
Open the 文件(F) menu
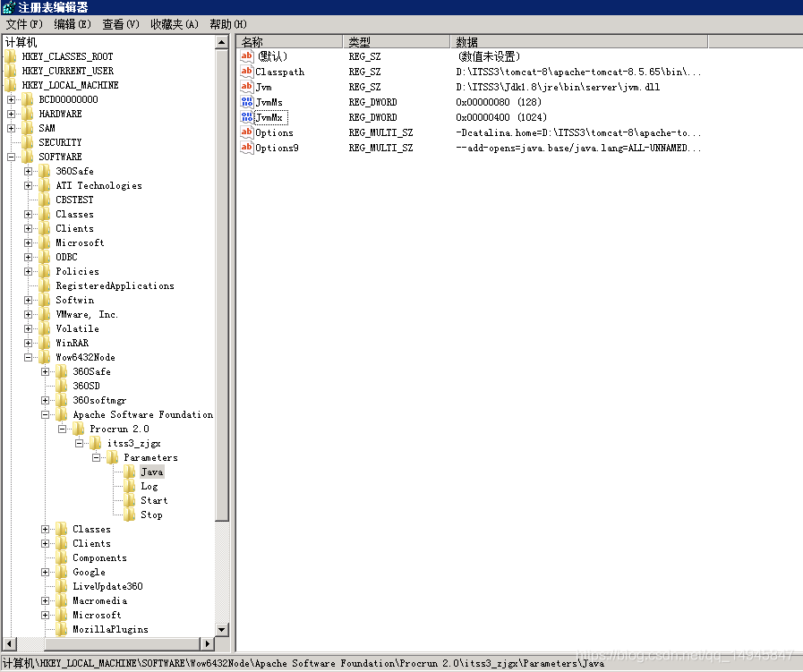coord(24,24)
